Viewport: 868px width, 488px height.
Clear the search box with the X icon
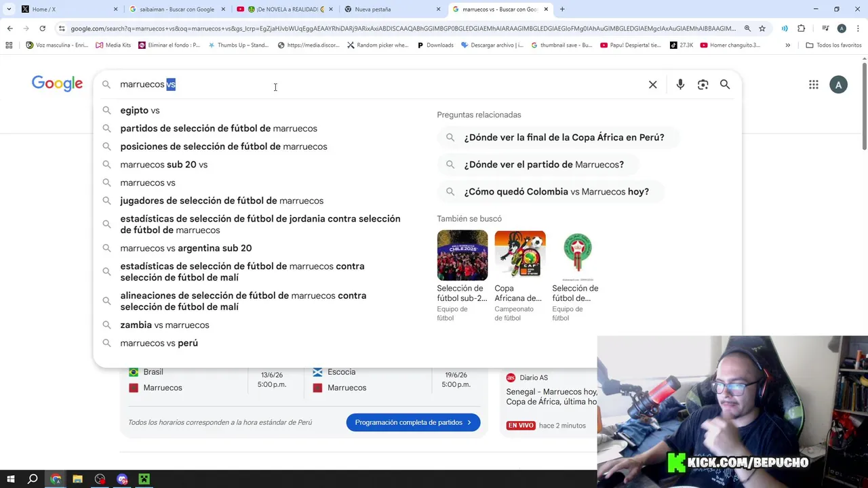click(652, 85)
